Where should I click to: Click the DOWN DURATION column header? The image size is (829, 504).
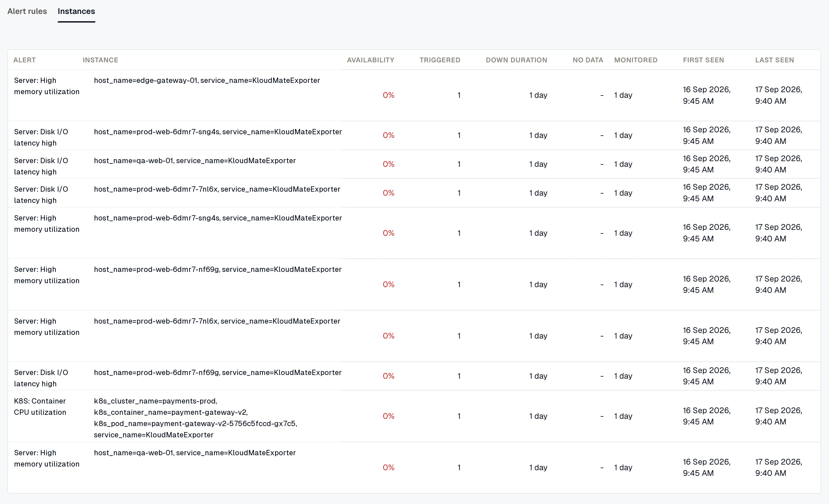click(x=516, y=60)
